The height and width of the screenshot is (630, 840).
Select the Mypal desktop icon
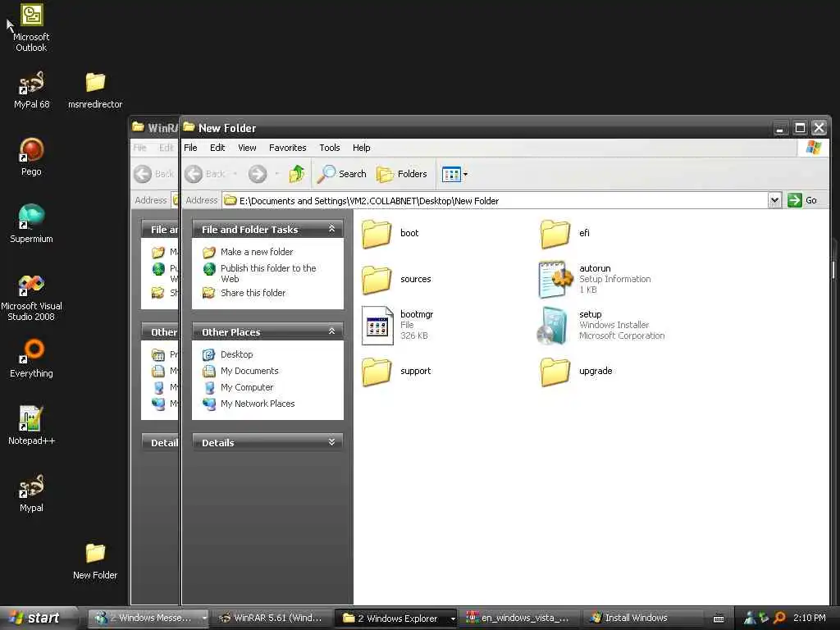click(31, 493)
